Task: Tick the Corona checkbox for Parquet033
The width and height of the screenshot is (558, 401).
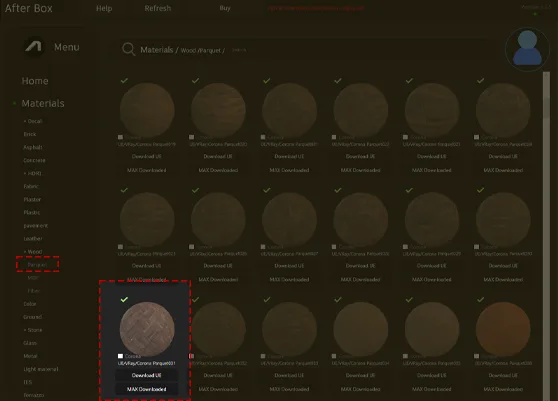Action: click(263, 356)
